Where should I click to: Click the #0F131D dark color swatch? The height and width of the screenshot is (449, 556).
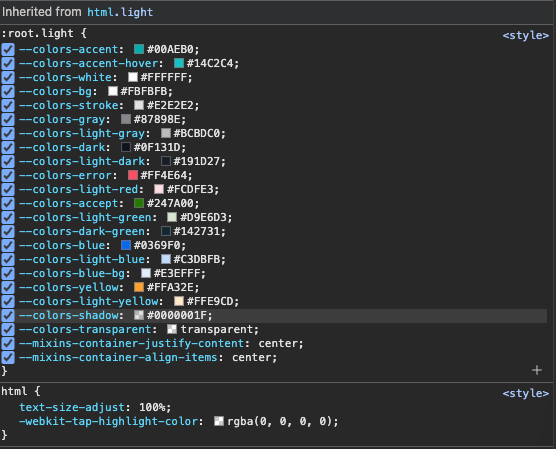pyautogui.click(x=126, y=147)
